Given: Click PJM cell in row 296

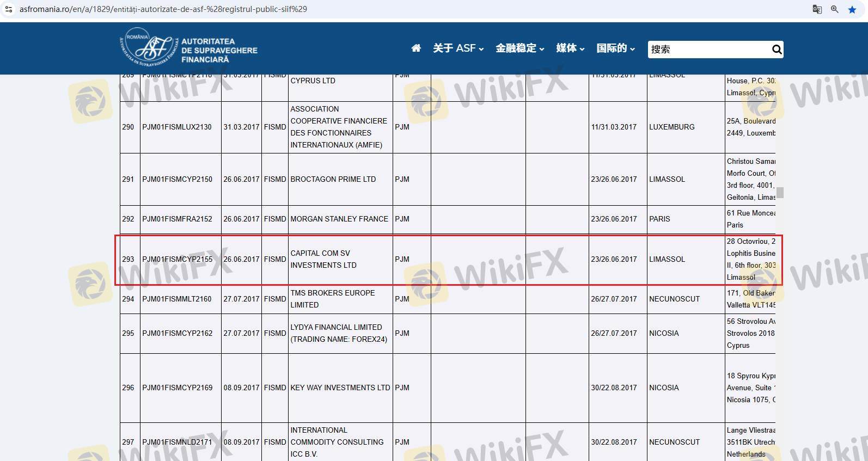Looking at the screenshot, I should pyautogui.click(x=402, y=388).
